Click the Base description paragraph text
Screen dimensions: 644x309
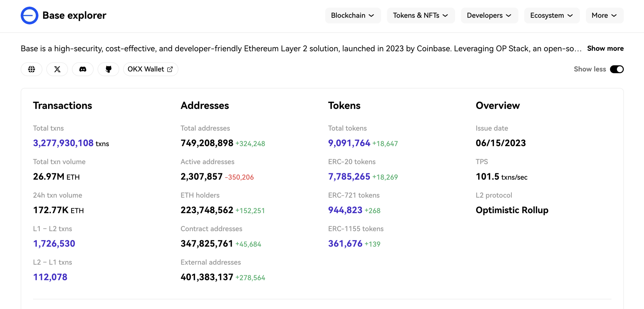click(x=301, y=48)
